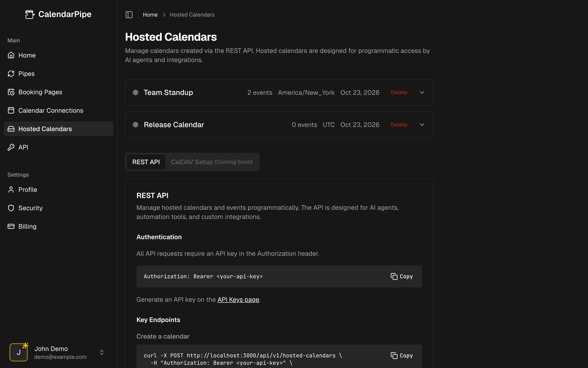Viewport: 588px width, 368px height.
Task: Click the Team Standup calendar name
Action: 168,92
